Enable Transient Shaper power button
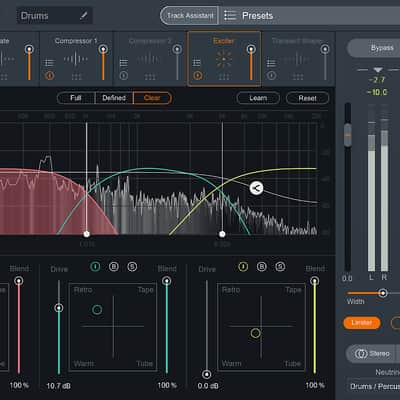Screen dimensions: 400x400 coord(271,76)
